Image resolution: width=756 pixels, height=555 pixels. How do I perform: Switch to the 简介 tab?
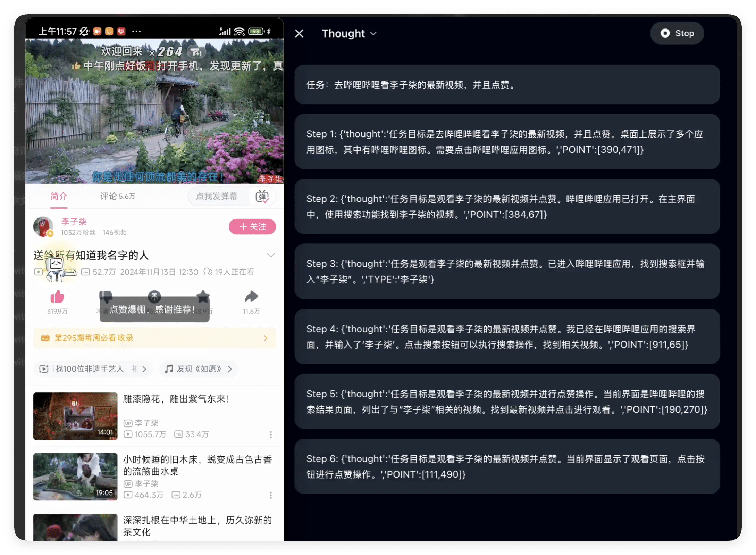click(59, 196)
